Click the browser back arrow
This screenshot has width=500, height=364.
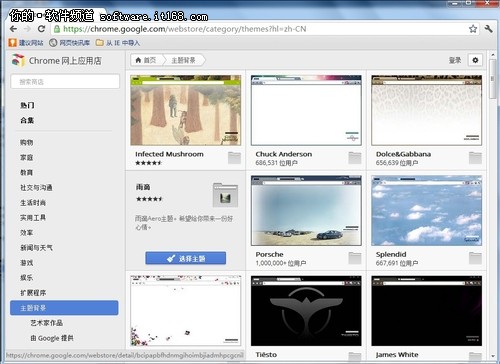[13, 29]
